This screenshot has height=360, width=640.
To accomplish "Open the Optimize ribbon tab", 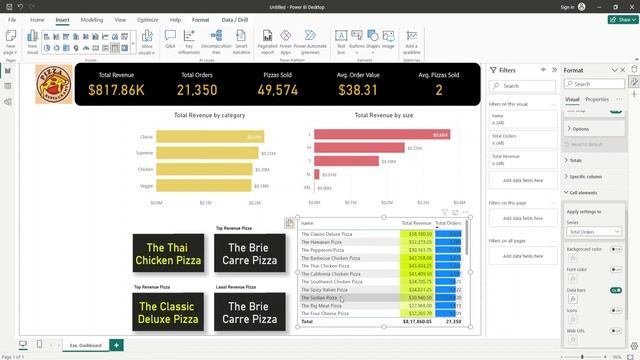I will (148, 20).
